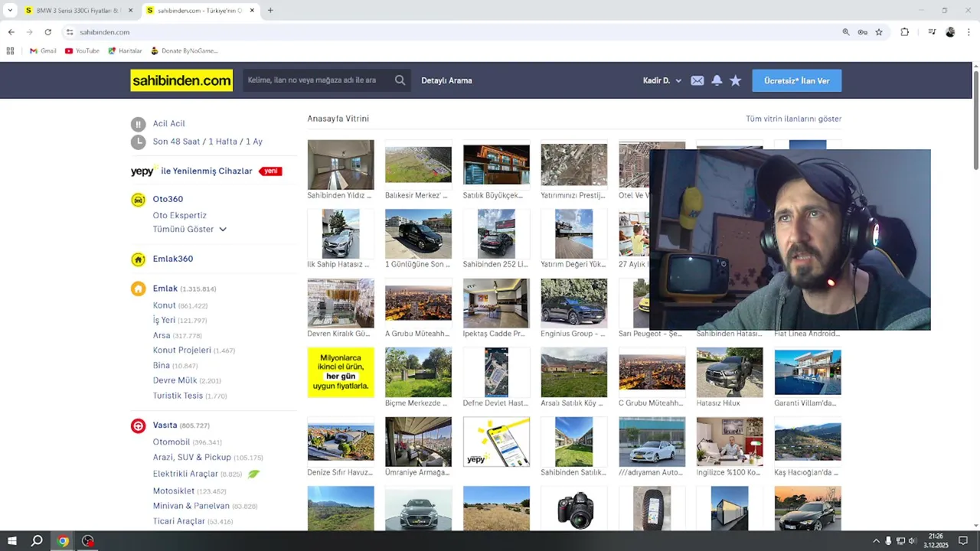Open Chrome three-dot menu
Viewport: 980px width, 551px height.
(x=969, y=32)
